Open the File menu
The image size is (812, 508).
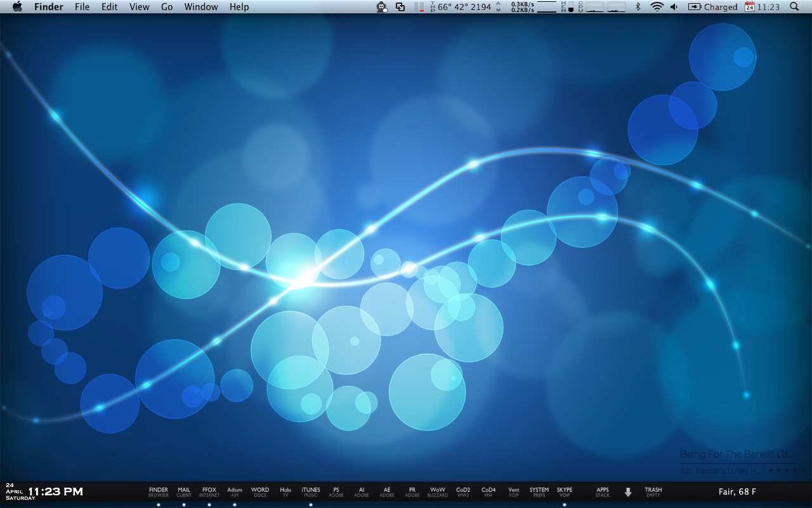coord(82,7)
